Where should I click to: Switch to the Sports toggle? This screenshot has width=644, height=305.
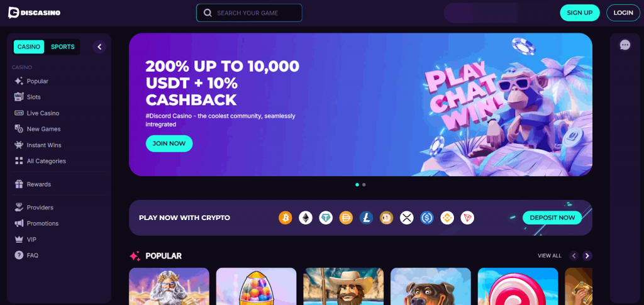pyautogui.click(x=62, y=47)
